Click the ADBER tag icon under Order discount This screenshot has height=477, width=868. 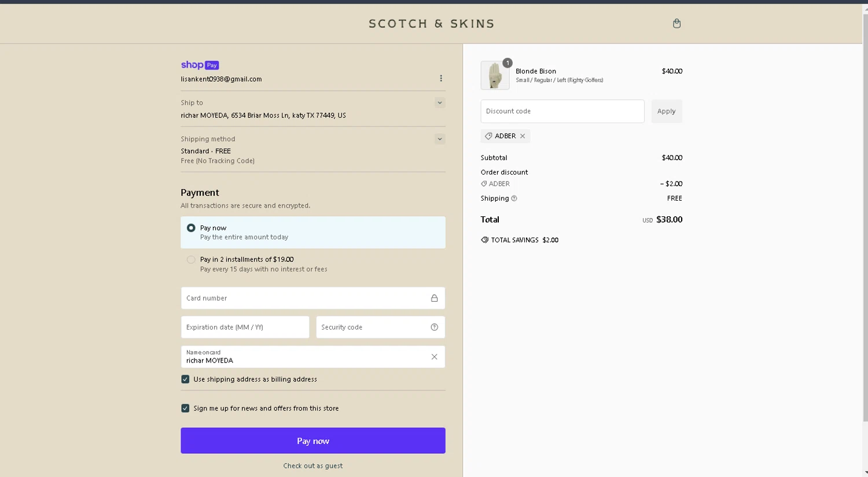click(484, 184)
